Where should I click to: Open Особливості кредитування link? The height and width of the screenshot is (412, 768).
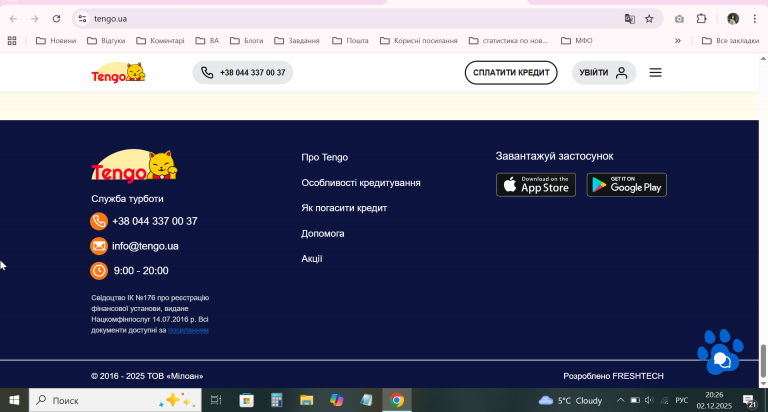pyautogui.click(x=360, y=183)
